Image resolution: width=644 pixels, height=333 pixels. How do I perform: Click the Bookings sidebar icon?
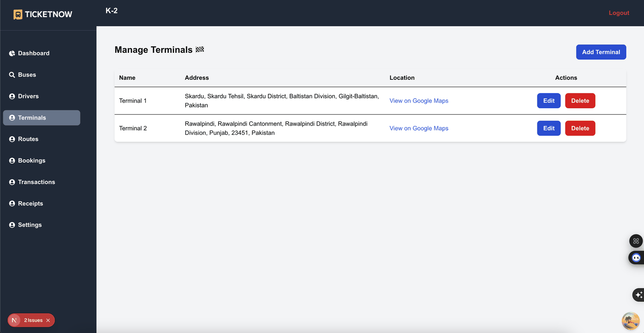12,161
